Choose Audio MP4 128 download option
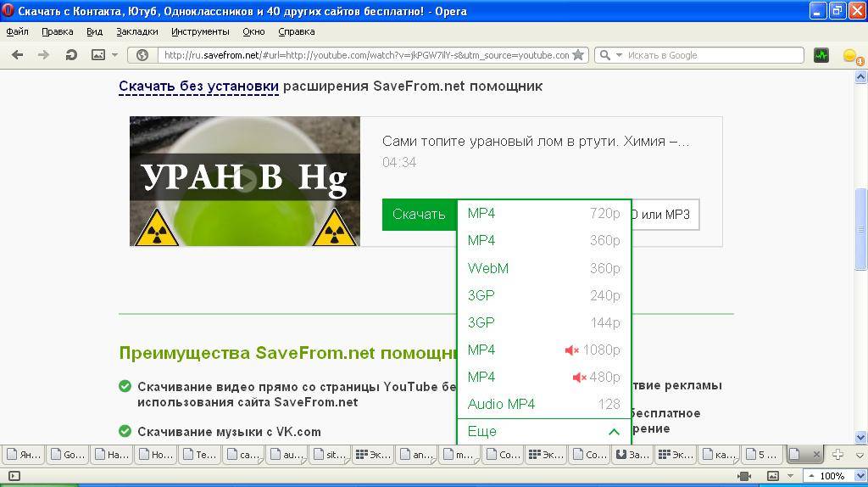868x487 pixels. (543, 404)
